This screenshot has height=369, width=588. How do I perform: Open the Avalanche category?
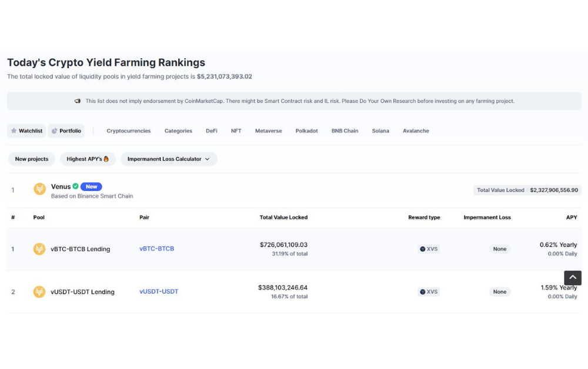click(x=416, y=131)
